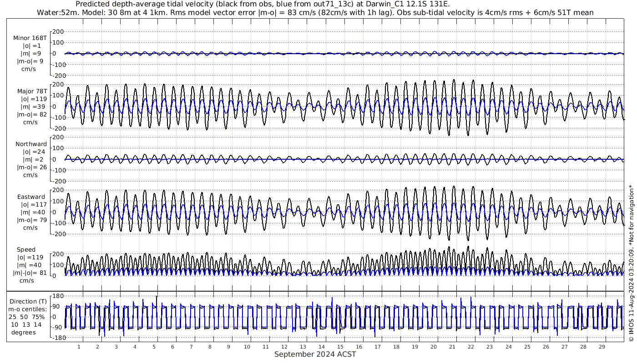Click the '|m|-|o|= 81' value in Speed panel

click(x=30, y=273)
